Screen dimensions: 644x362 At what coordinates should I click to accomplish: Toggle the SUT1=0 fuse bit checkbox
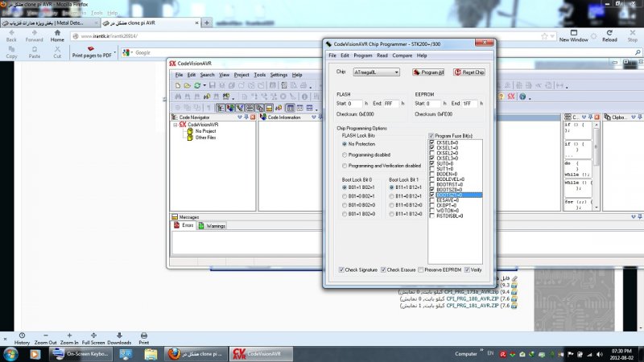click(431, 169)
